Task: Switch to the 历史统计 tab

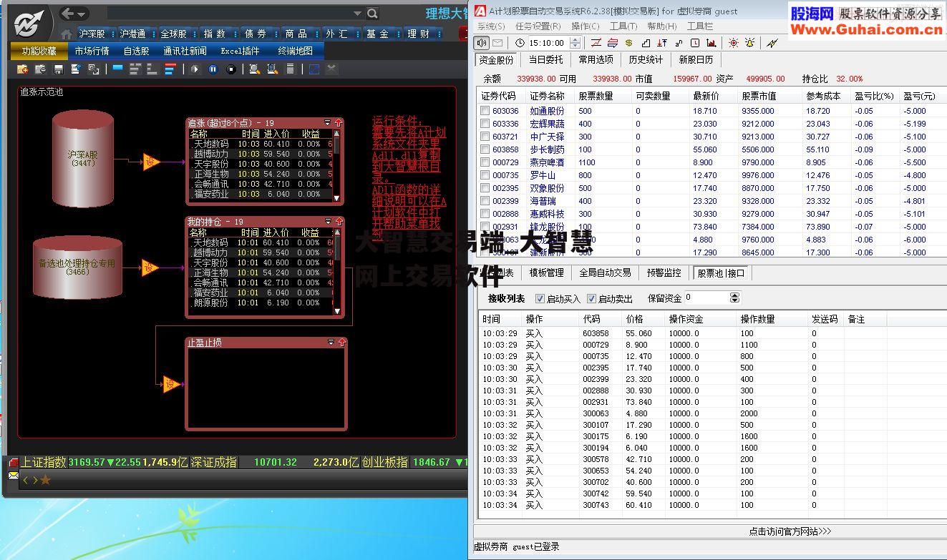Action: (646, 60)
